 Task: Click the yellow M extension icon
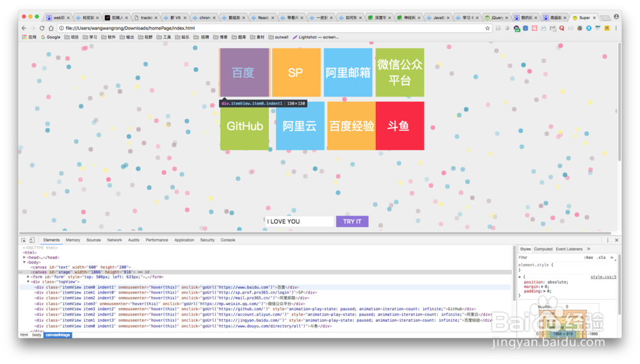[607, 28]
